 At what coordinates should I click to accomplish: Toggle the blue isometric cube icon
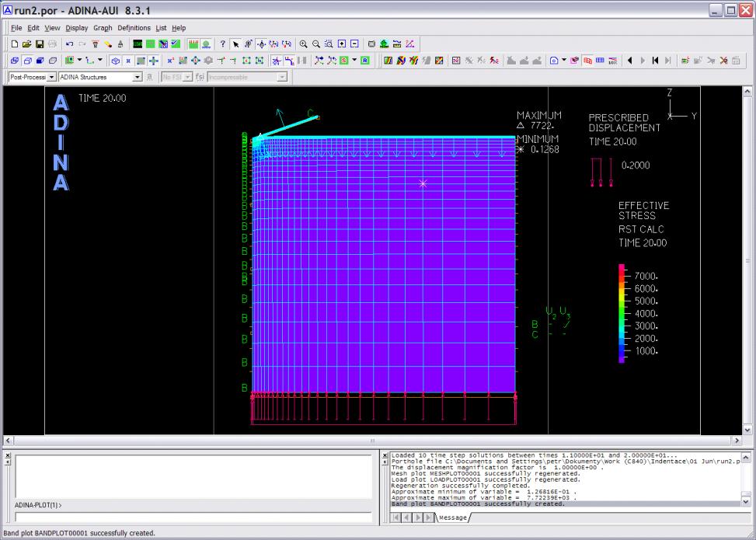click(x=116, y=61)
